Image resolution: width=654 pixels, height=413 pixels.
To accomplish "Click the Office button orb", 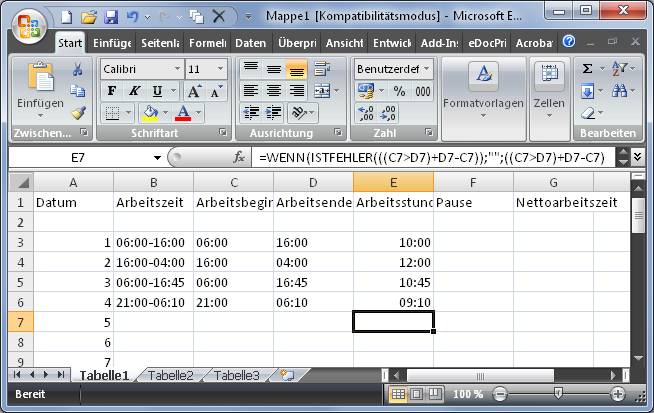I will point(28,26).
